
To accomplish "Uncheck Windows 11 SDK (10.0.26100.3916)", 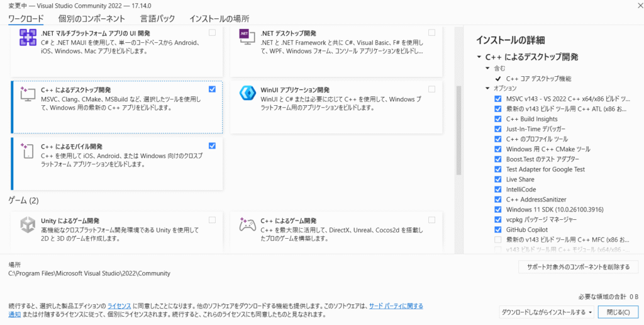I will [x=498, y=209].
